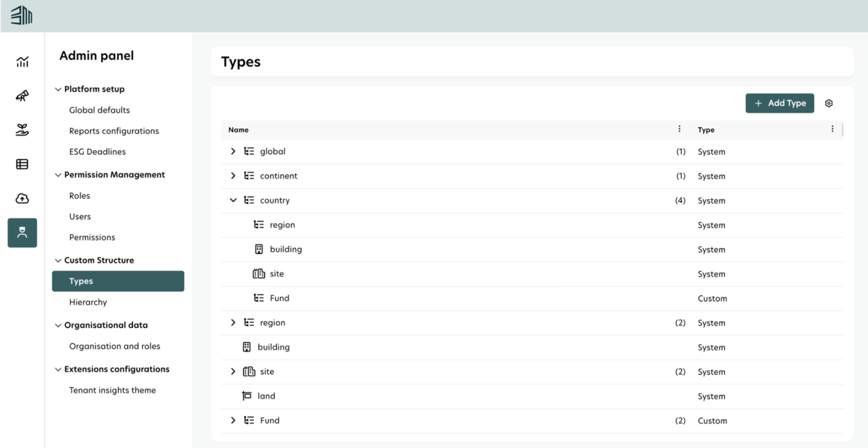Open the Permissions page under Permission Management
This screenshot has height=448, width=868.
click(92, 237)
